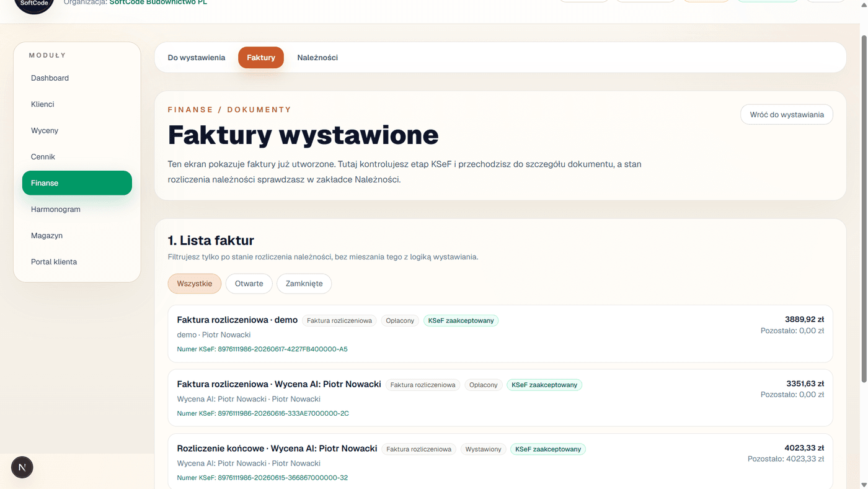Click KSeF number ending 366867000000-32
This screenshot has width=868, height=489.
click(262, 478)
